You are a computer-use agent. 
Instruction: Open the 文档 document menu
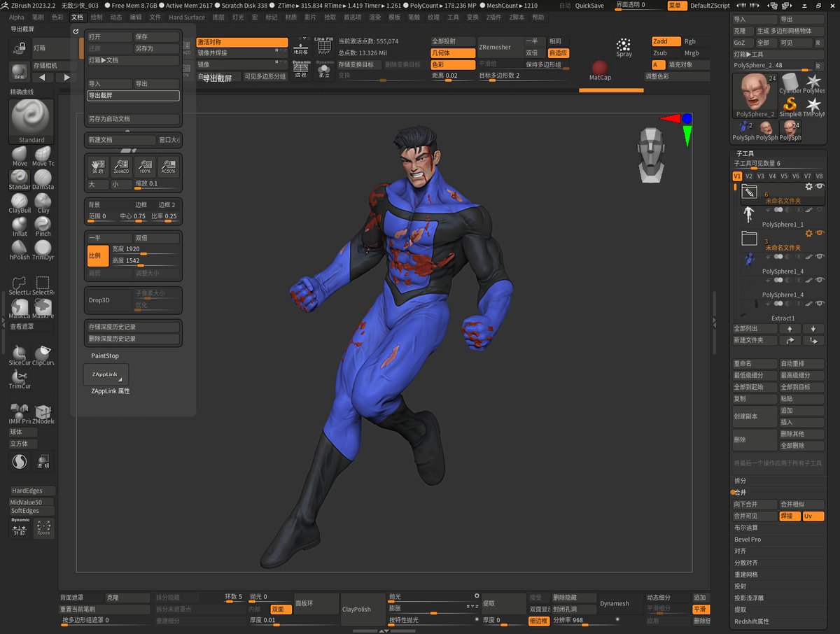coord(77,17)
